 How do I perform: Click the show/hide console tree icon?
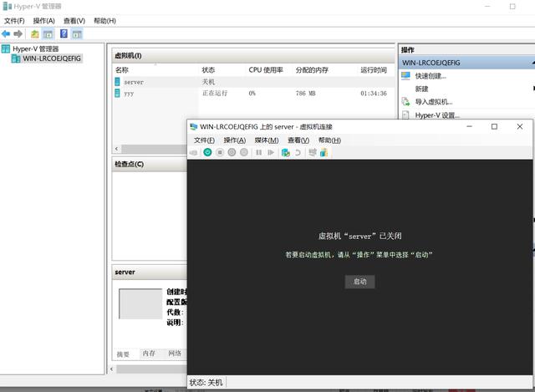(48, 34)
